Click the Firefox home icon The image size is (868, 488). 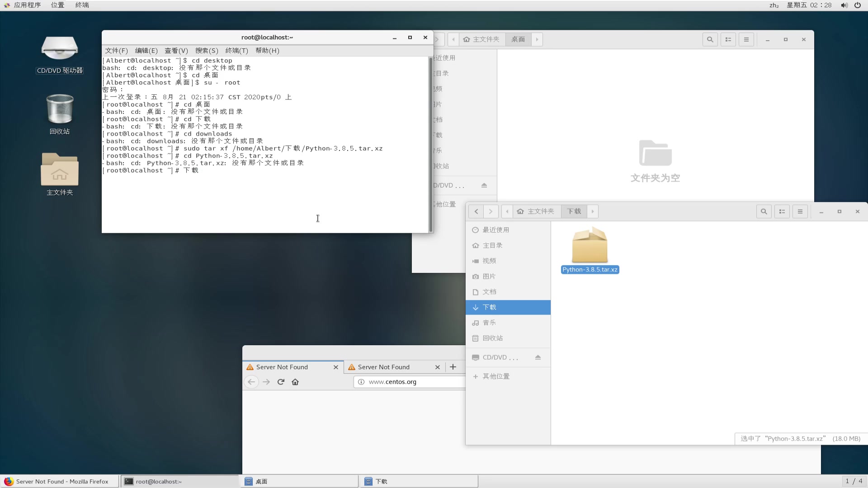point(295,382)
